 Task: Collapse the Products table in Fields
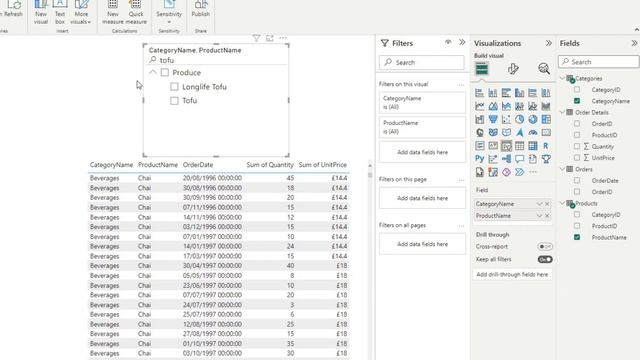coord(562,203)
